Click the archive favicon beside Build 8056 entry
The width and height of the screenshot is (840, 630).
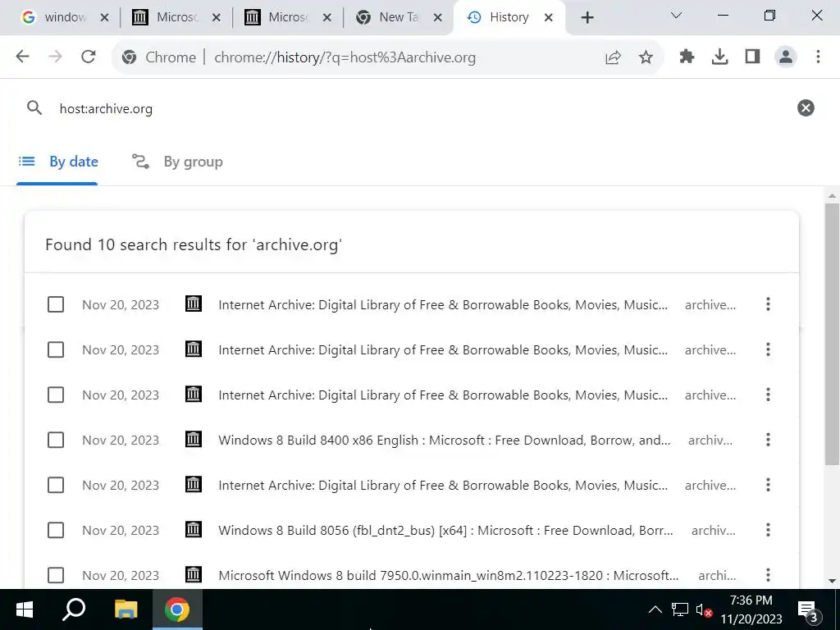click(194, 529)
